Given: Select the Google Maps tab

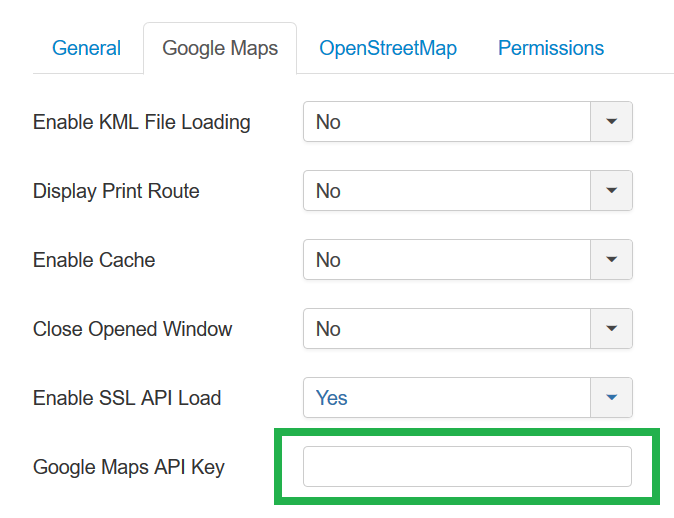Looking at the screenshot, I should click(x=220, y=48).
